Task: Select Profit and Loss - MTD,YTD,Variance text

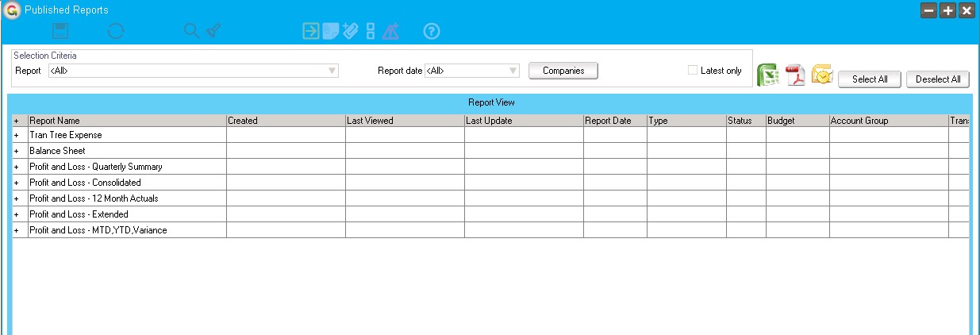Action: point(98,230)
